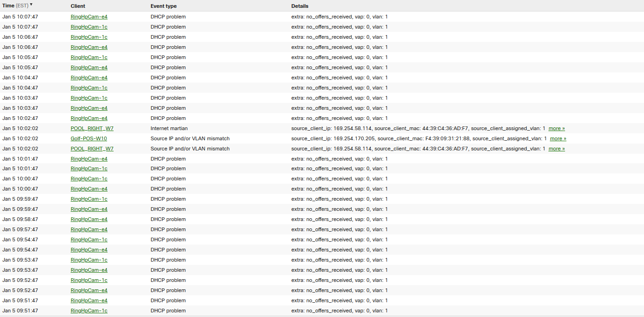Open RingHpCam-e4 client at 10:07:47

pos(89,17)
